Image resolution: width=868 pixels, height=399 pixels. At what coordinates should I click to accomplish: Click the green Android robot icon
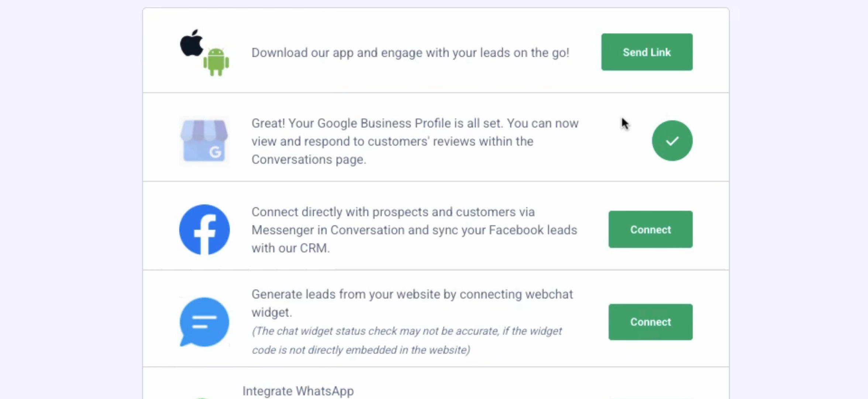[216, 62]
